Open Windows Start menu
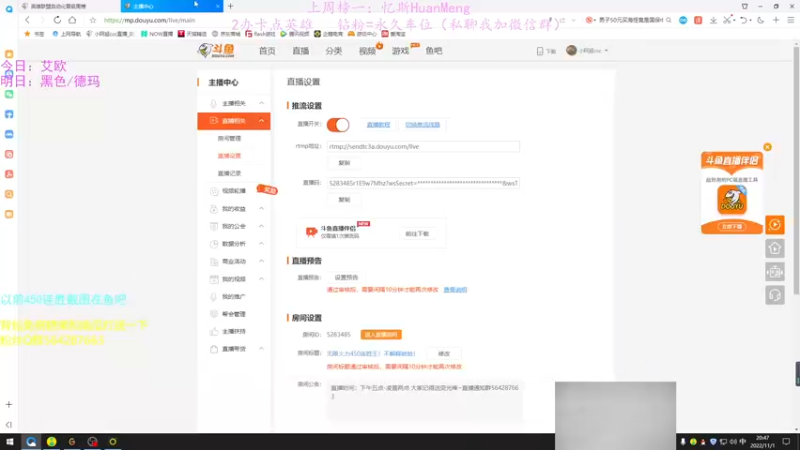 pyautogui.click(x=10, y=441)
